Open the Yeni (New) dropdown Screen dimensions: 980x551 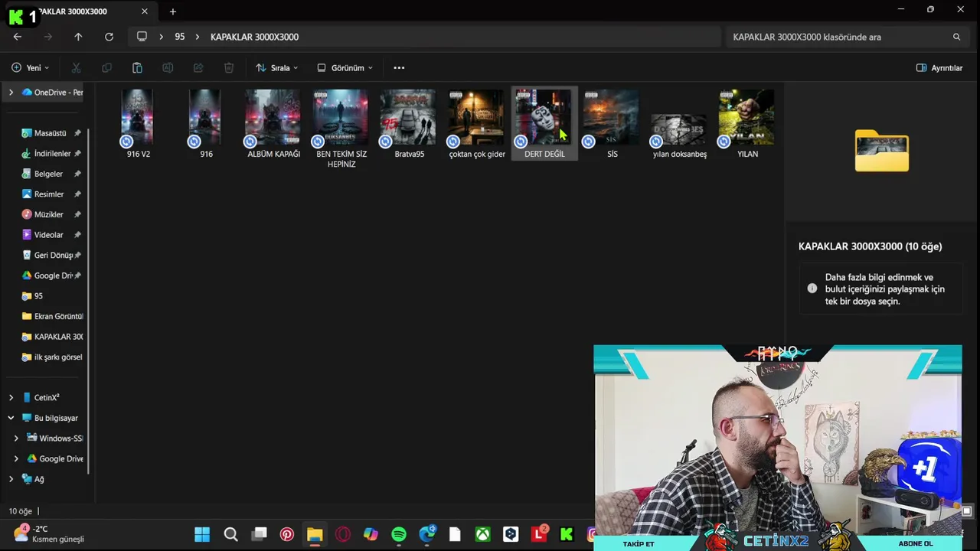(x=31, y=68)
